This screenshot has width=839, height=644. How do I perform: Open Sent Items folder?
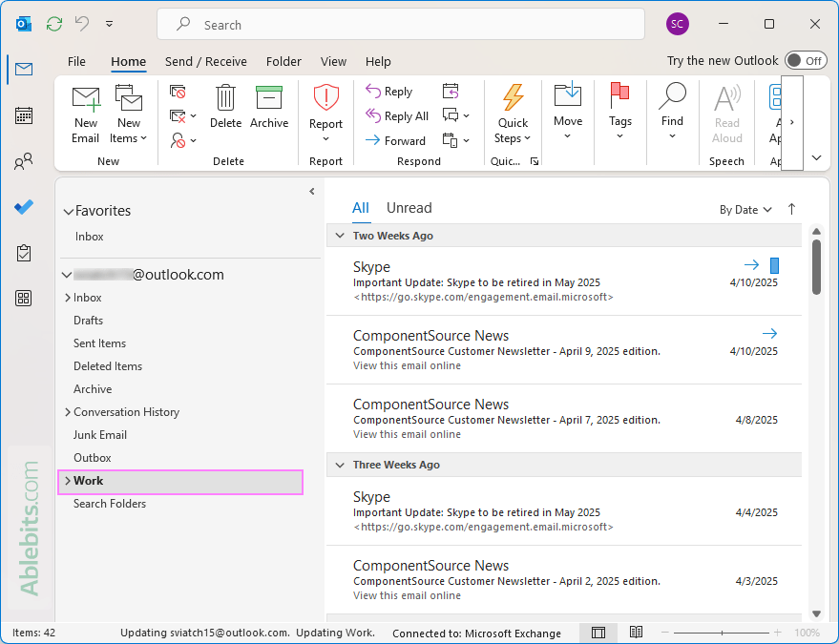[99, 343]
